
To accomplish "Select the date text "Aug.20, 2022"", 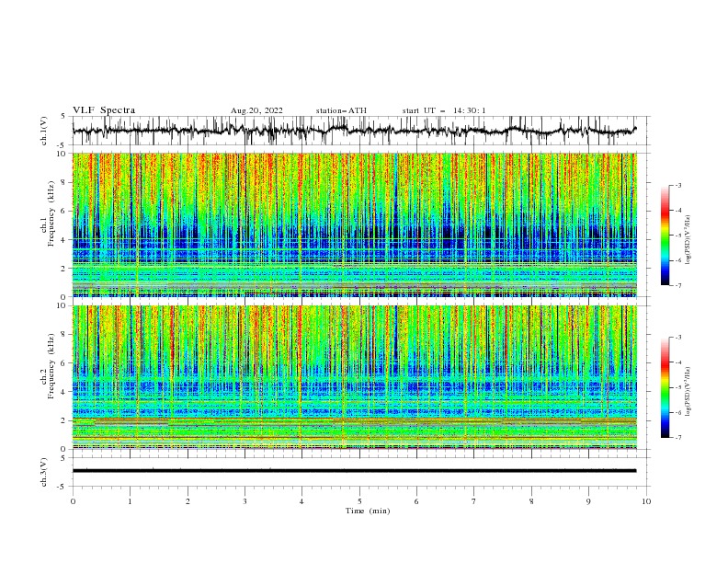I will click(256, 110).
